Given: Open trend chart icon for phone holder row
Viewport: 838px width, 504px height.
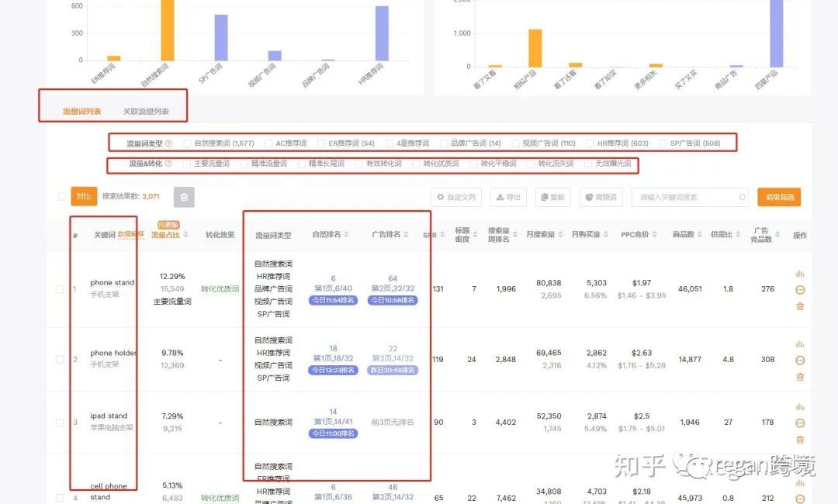Looking at the screenshot, I should 799,344.
